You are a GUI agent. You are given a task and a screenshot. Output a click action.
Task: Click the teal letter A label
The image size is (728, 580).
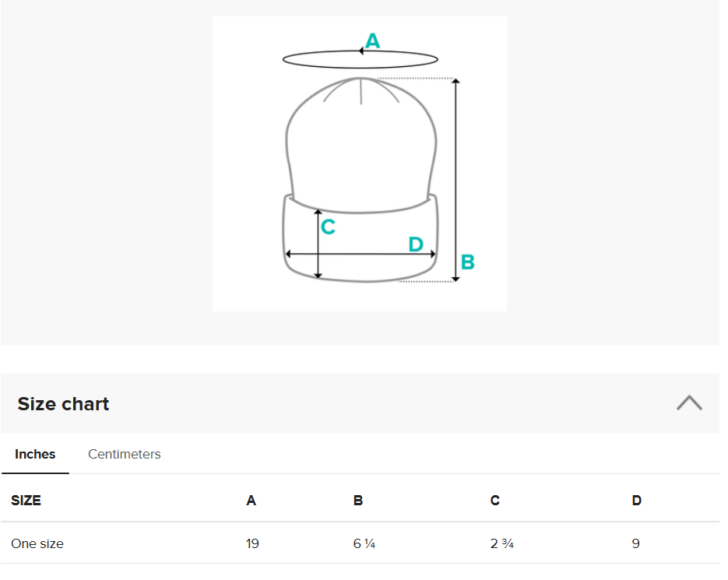[372, 40]
